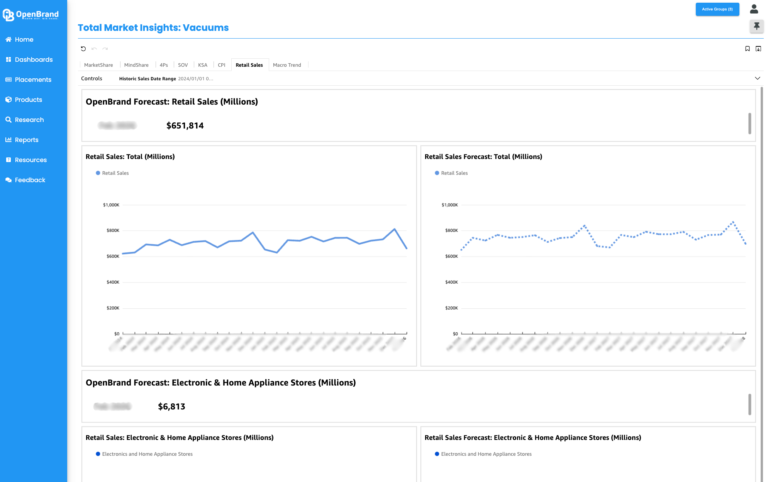Click the $651,814 forecast value
The height and width of the screenshot is (482, 768).
point(185,125)
